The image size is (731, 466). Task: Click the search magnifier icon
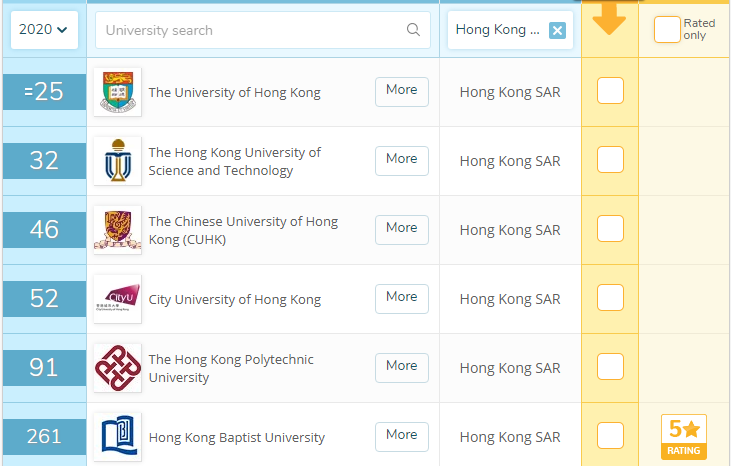[x=413, y=30]
